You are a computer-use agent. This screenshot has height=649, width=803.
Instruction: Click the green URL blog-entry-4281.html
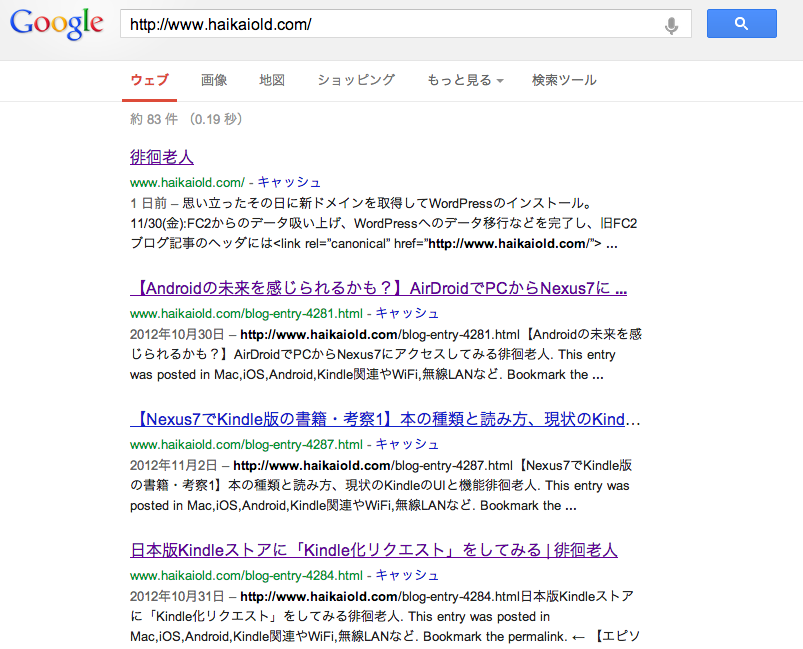click(x=246, y=313)
